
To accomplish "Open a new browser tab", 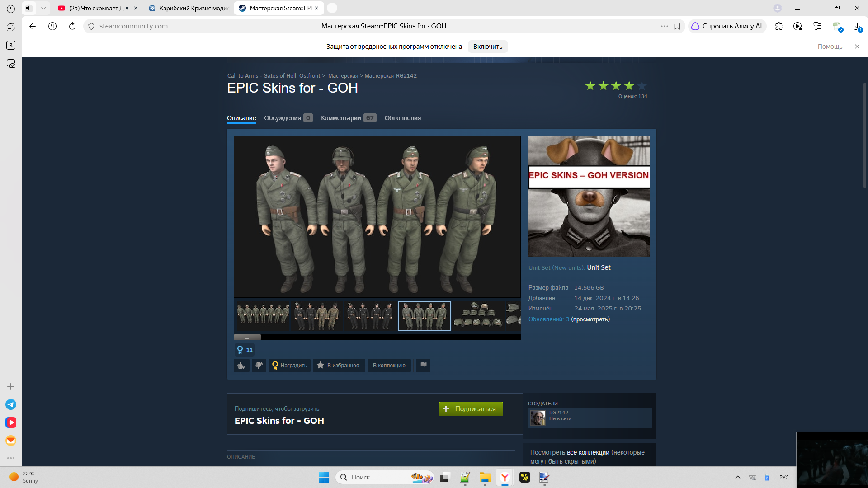I will click(332, 8).
